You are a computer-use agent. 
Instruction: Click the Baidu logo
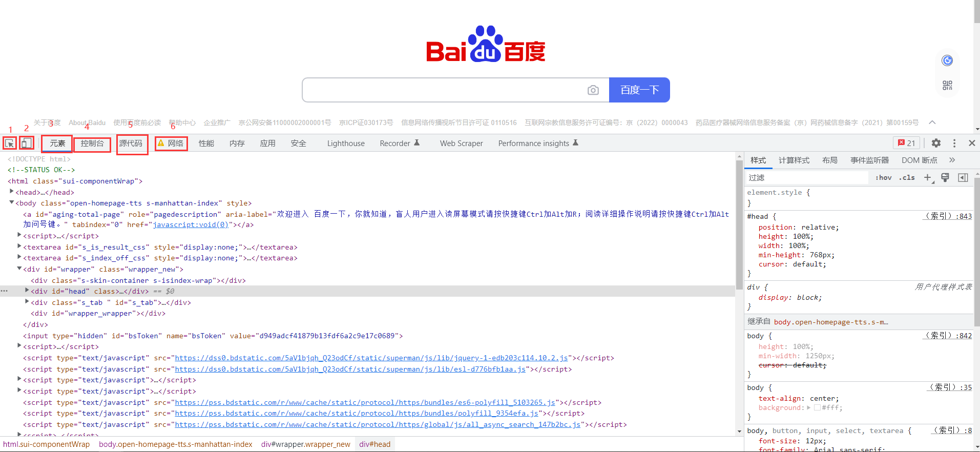[486, 44]
